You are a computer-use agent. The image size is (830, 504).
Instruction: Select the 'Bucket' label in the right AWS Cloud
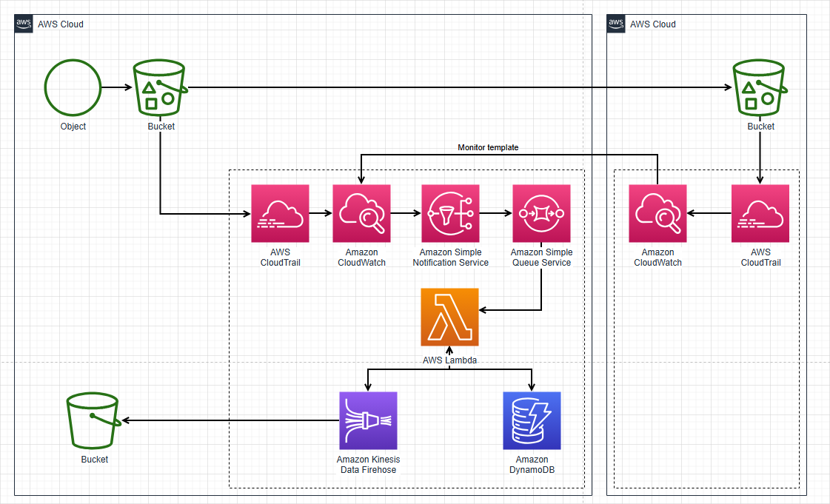[x=760, y=127]
